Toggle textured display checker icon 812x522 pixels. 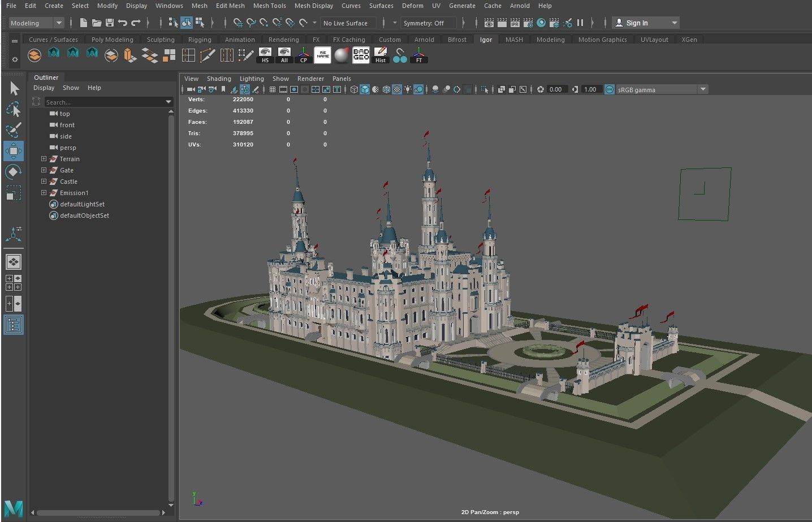397,89
